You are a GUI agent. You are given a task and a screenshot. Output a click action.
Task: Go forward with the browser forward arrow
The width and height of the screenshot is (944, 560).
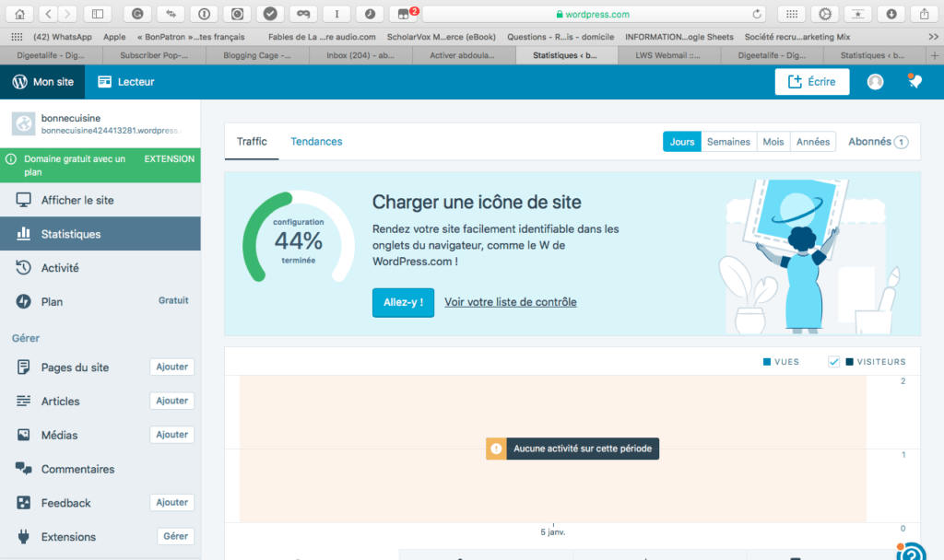[67, 14]
